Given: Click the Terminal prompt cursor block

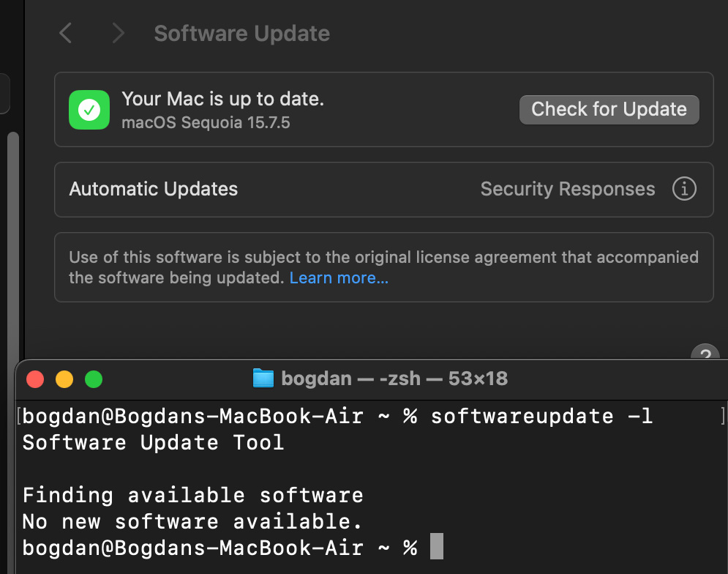Looking at the screenshot, I should [436, 546].
